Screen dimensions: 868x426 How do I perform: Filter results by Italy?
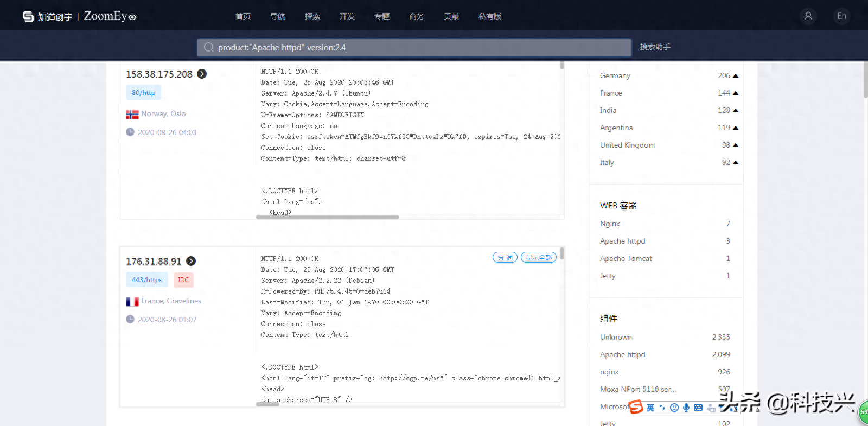coord(607,163)
